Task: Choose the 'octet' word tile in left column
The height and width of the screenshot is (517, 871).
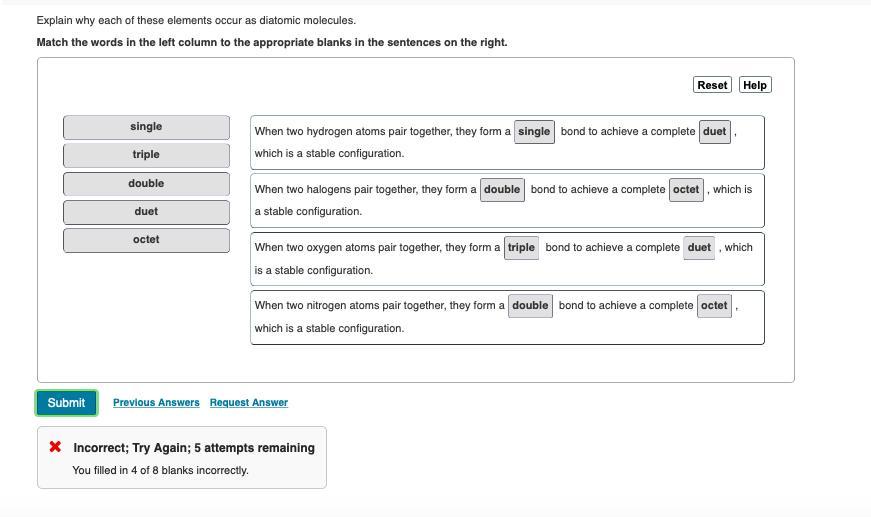Action: [146, 240]
